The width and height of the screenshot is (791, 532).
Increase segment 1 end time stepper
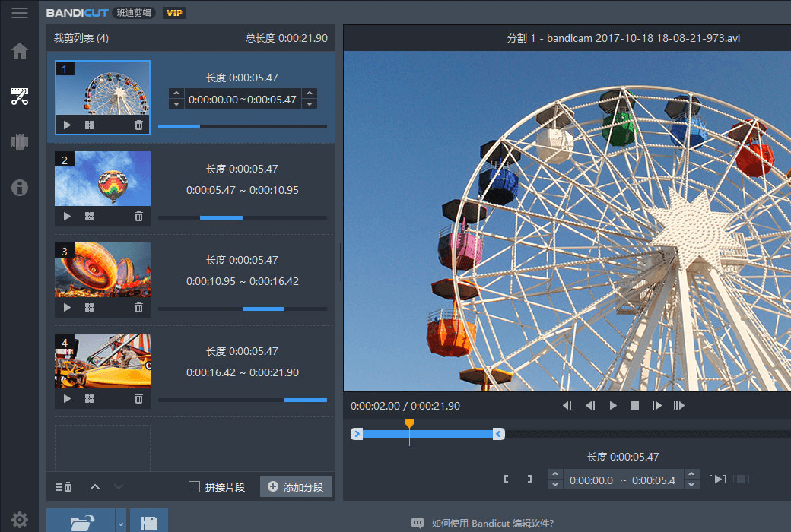pos(310,93)
